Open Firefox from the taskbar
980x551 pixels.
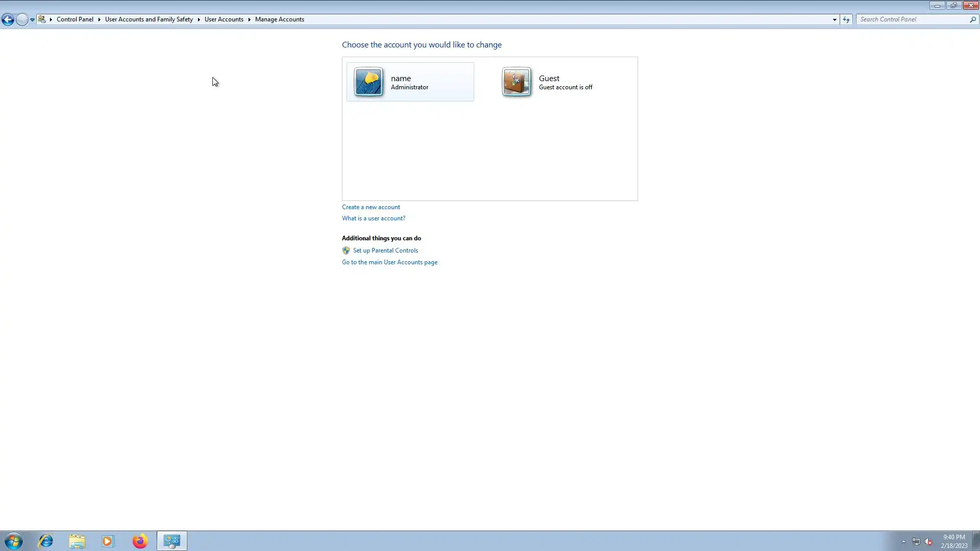pos(140,541)
